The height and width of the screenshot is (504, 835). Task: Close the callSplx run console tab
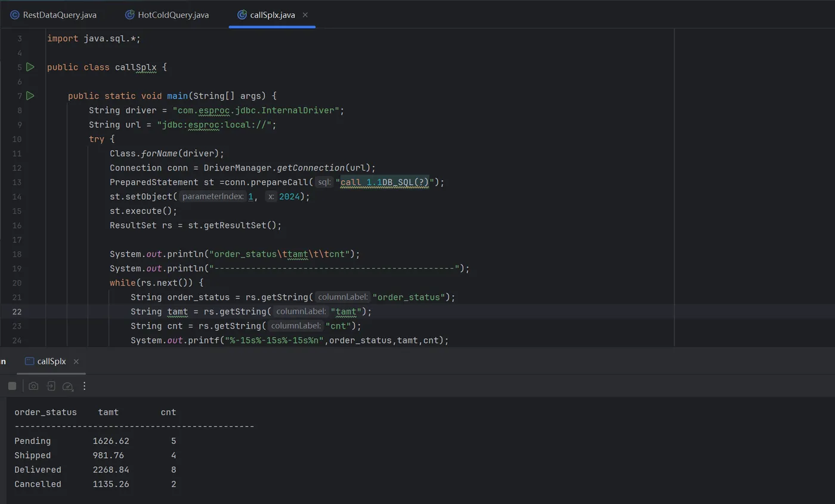(76, 361)
